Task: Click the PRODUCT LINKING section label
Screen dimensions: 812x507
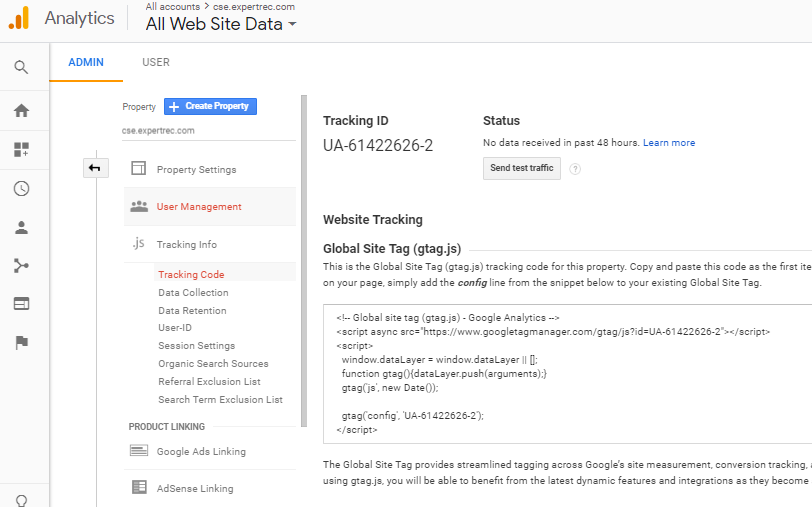Action: coord(167,427)
